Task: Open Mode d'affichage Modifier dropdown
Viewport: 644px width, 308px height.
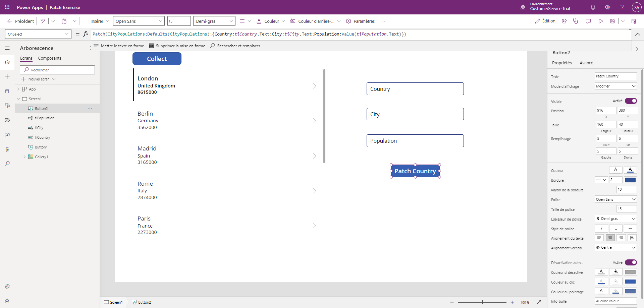Action: pos(616,86)
